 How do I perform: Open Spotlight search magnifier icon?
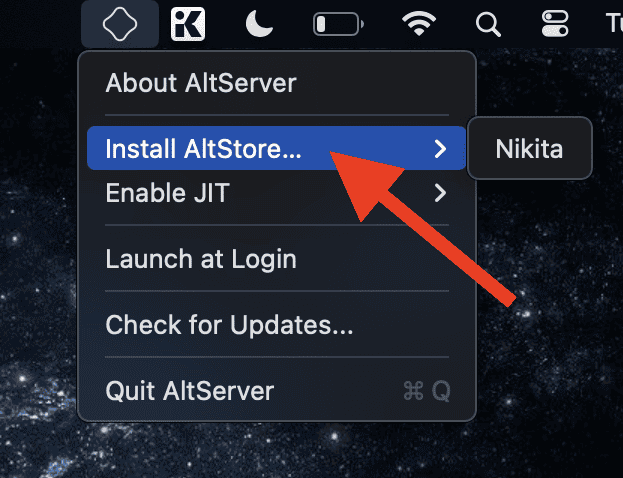(x=488, y=23)
